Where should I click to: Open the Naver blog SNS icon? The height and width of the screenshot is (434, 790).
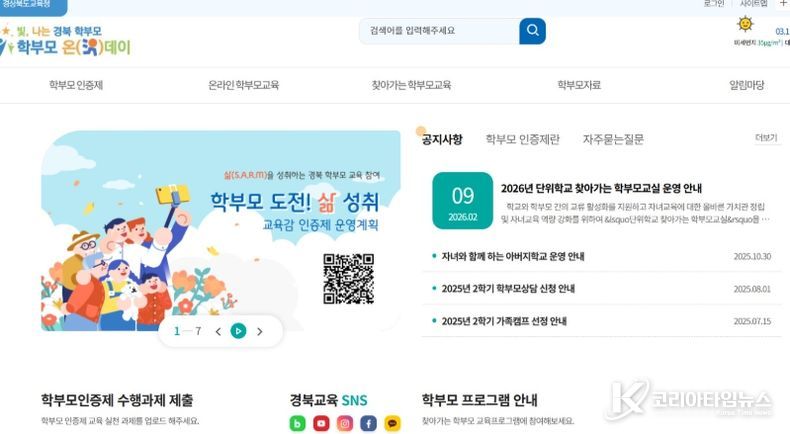[x=297, y=423]
